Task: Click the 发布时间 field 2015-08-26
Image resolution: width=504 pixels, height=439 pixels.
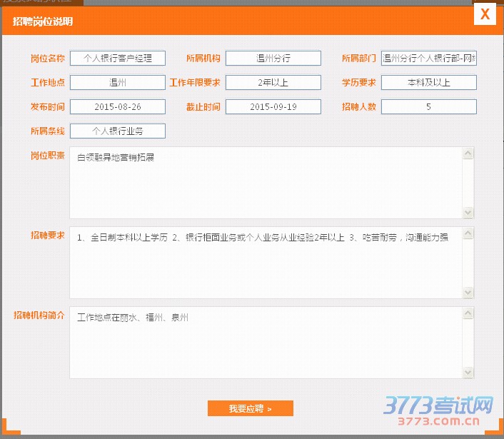Action: tap(118, 107)
